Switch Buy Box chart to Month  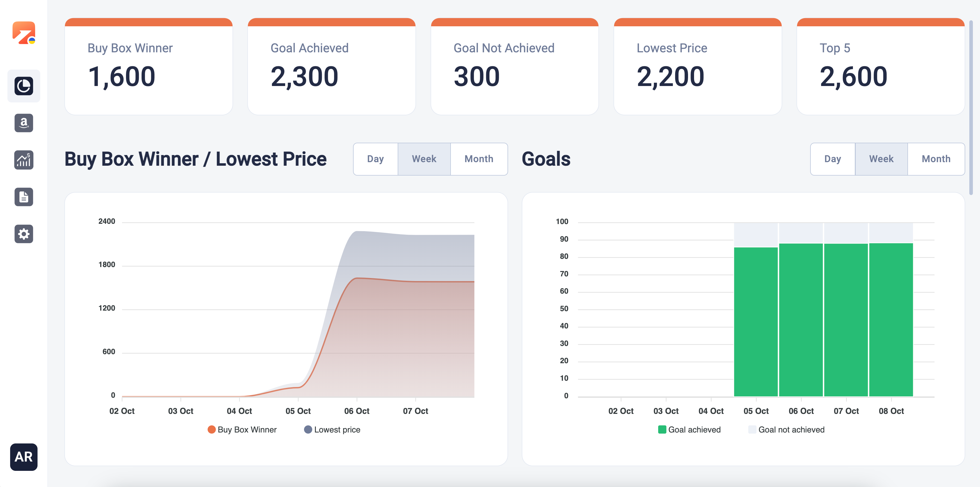478,159
